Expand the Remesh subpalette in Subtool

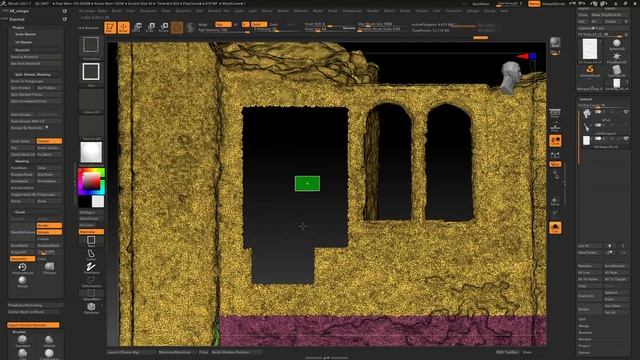click(584, 339)
